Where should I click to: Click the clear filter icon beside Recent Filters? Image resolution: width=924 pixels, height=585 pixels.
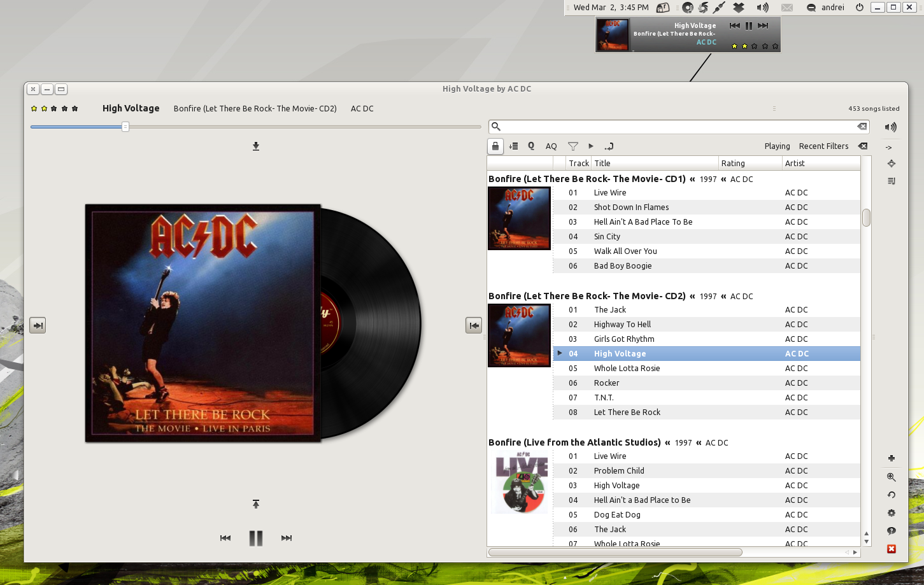point(863,146)
